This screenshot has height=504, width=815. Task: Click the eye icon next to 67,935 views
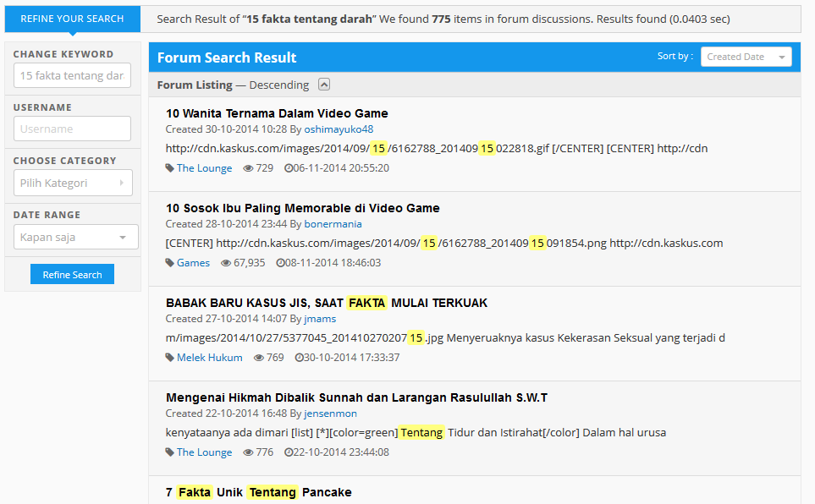[226, 263]
